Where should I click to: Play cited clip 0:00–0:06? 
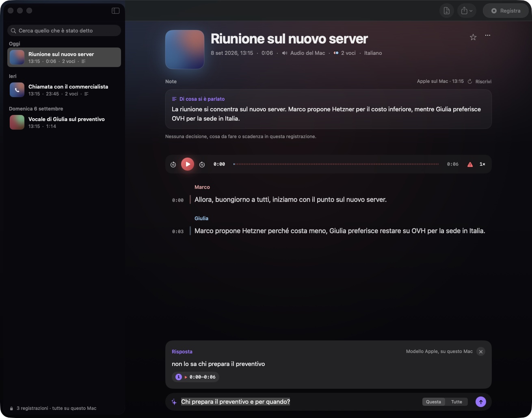pos(196,377)
